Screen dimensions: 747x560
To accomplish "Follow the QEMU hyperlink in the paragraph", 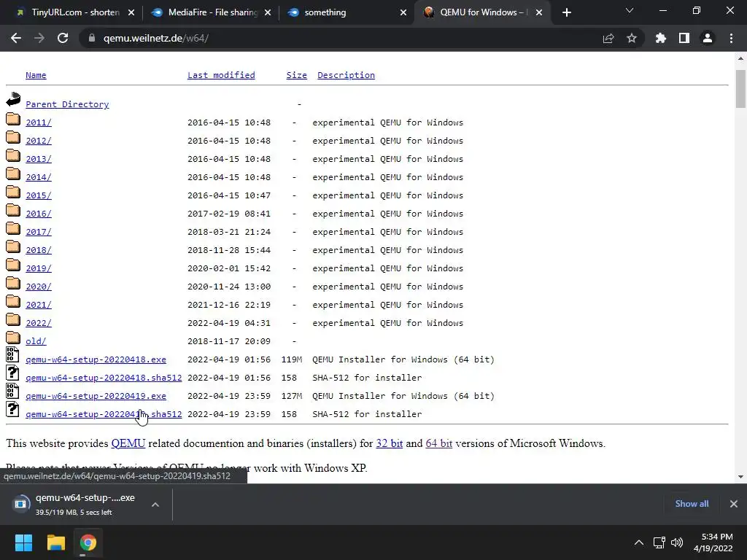I will (128, 443).
